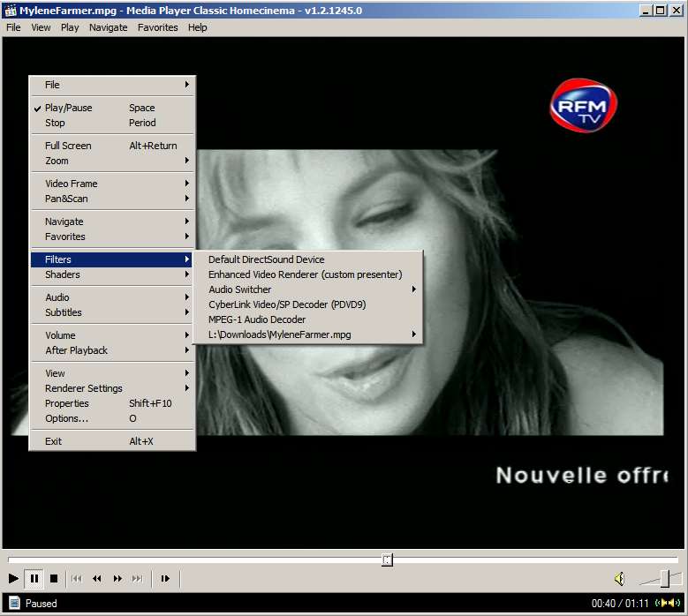The image size is (688, 616).
Task: Open the Navigate menu in the menu bar
Action: tap(108, 27)
